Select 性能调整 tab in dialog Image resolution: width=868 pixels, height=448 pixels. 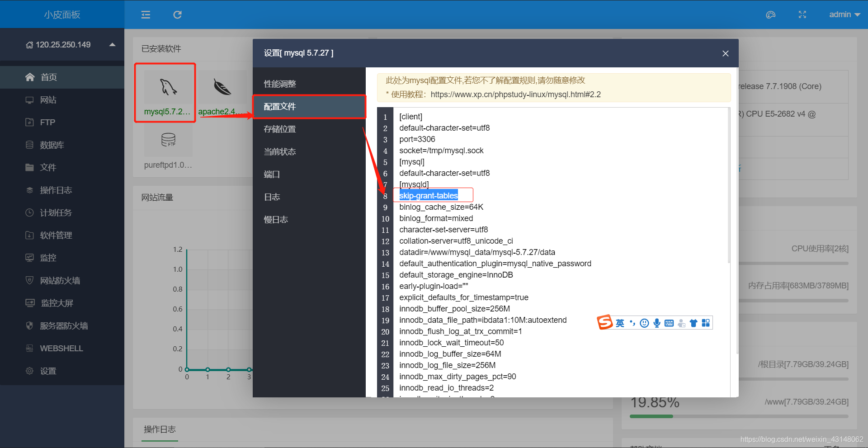point(309,84)
